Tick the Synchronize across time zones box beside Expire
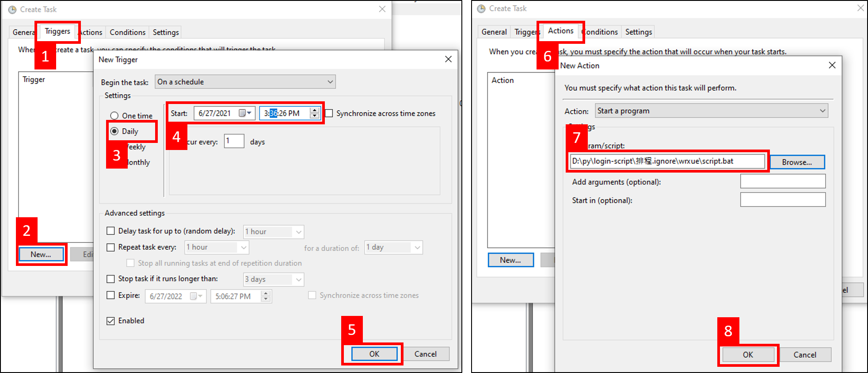Image resolution: width=868 pixels, height=373 pixels. 312,295
